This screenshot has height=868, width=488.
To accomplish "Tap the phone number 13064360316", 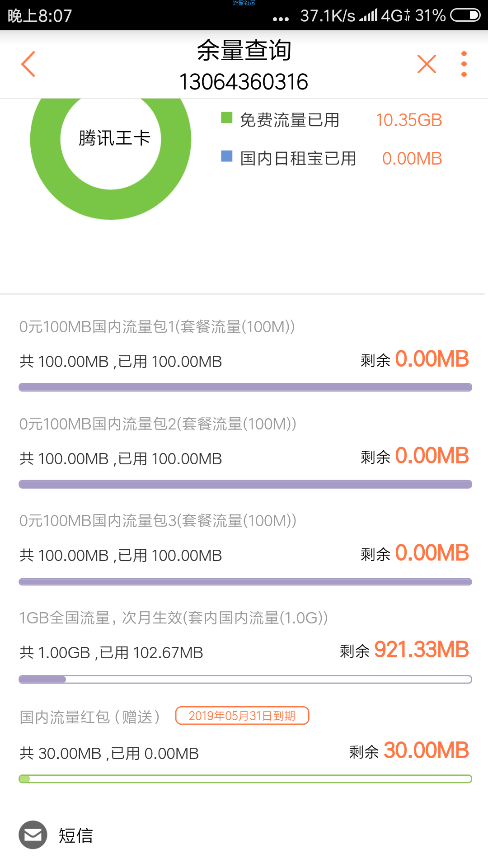I will click(244, 82).
